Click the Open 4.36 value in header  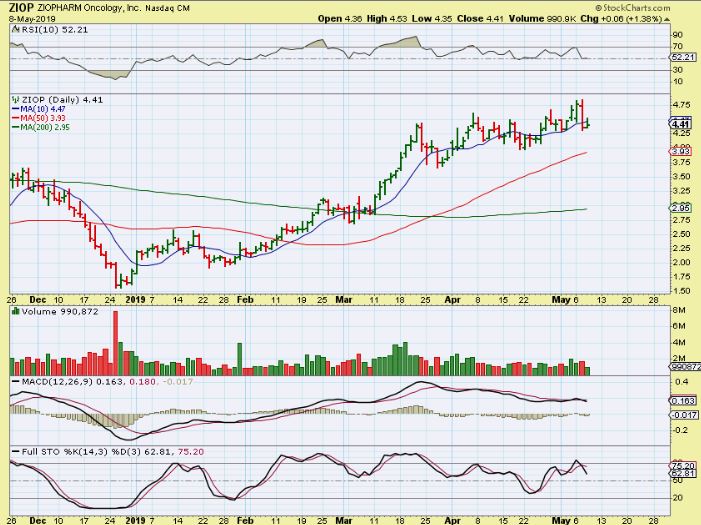pyautogui.click(x=340, y=19)
